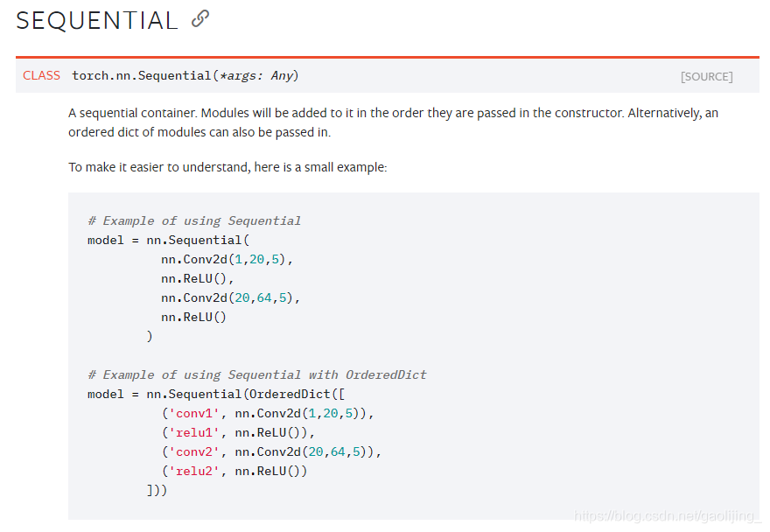Image resolution: width=770 pixels, height=532 pixels.
Task: Click the nn.Sequential(OrderedDict([ line
Action: coord(216,394)
